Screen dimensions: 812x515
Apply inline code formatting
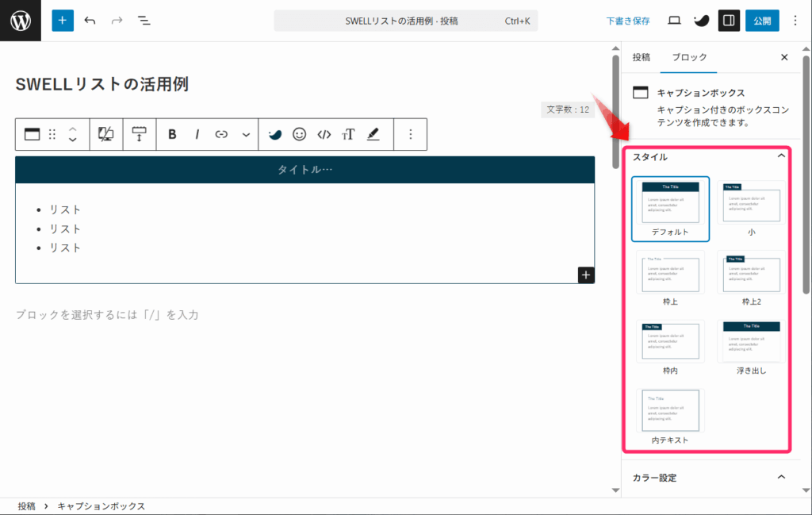(x=324, y=134)
